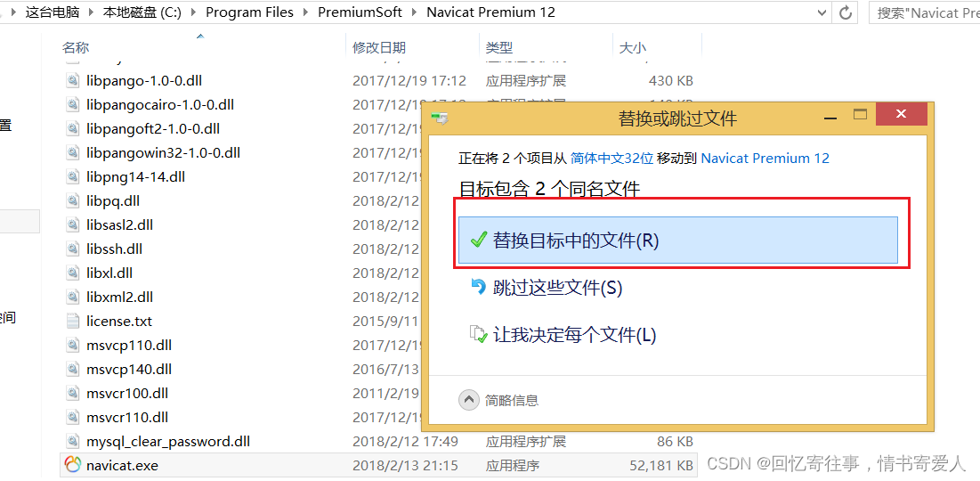The image size is (980, 481).
Task: Click the file-move icon in dialog title bar
Action: click(x=440, y=117)
